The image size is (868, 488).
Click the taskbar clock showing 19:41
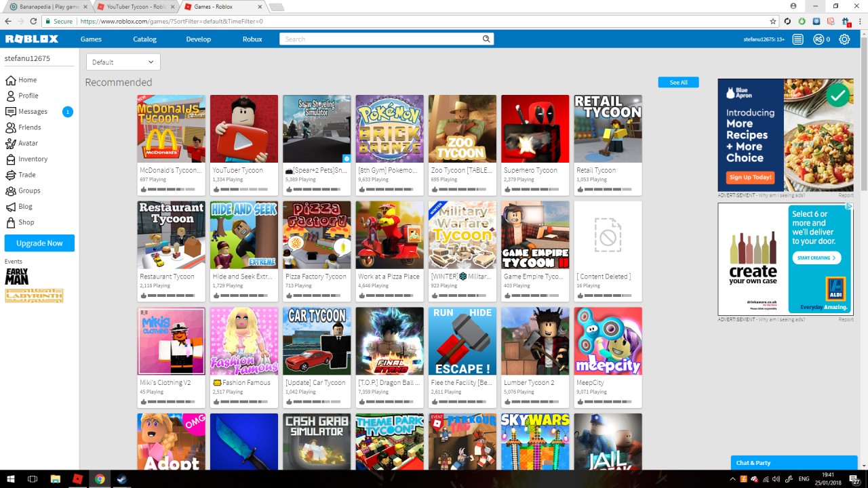(827, 479)
